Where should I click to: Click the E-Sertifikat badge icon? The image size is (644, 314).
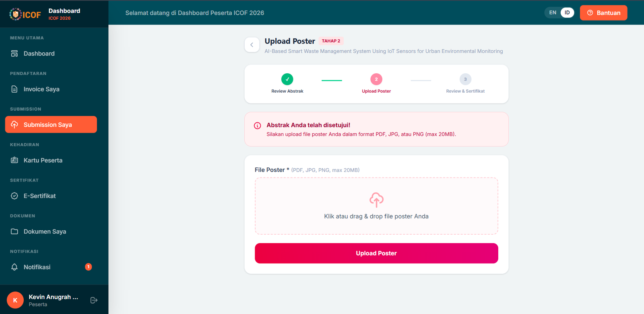tap(14, 196)
